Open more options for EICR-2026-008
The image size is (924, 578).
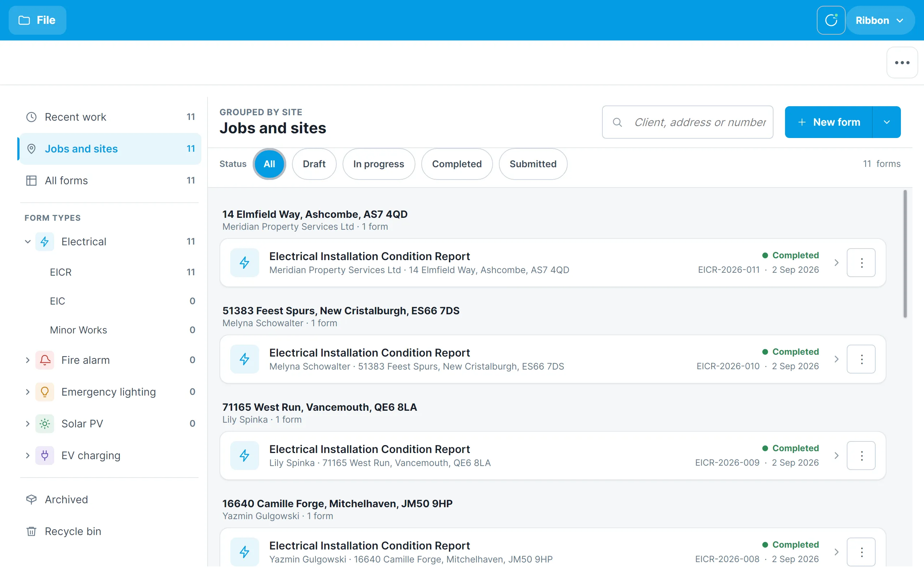click(861, 552)
